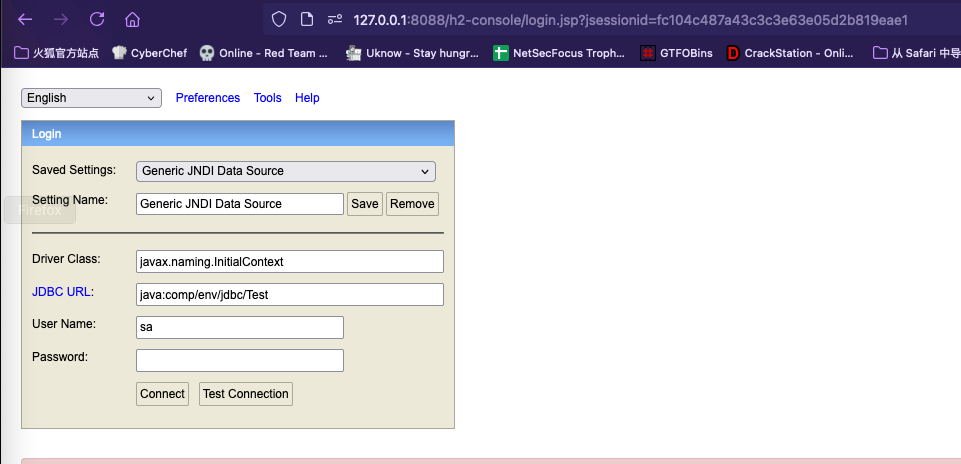Focus the Password input field
Screen dimensions: 961x464
[x=240, y=360]
